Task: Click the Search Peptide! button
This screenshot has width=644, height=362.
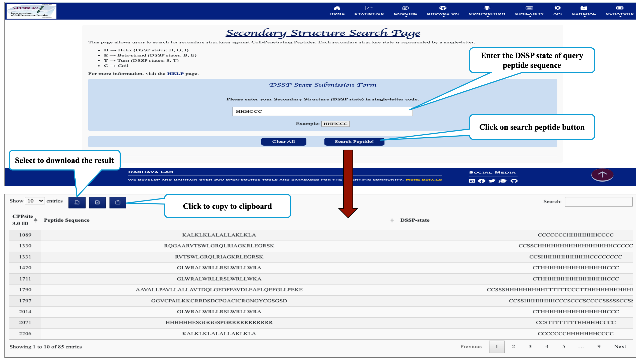Action: pyautogui.click(x=354, y=142)
